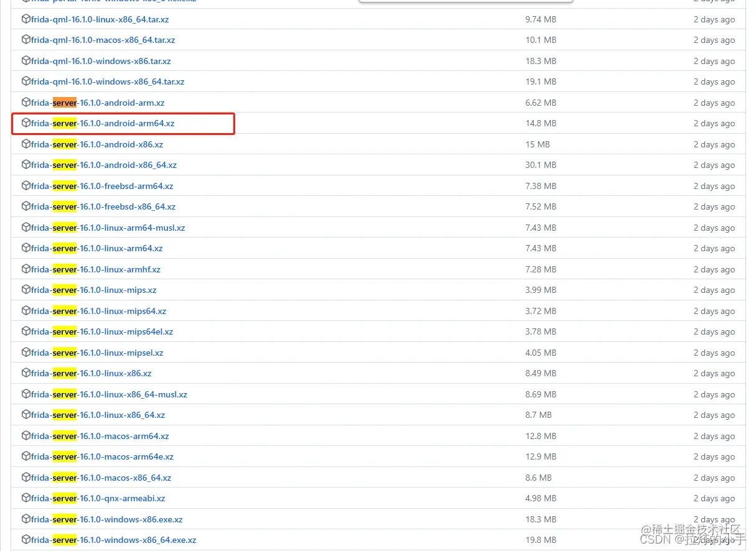Click package icon beside frida-server-16.1.0-android-x86.xz
Image resolution: width=756 pixels, height=551 pixels.
pyautogui.click(x=26, y=144)
